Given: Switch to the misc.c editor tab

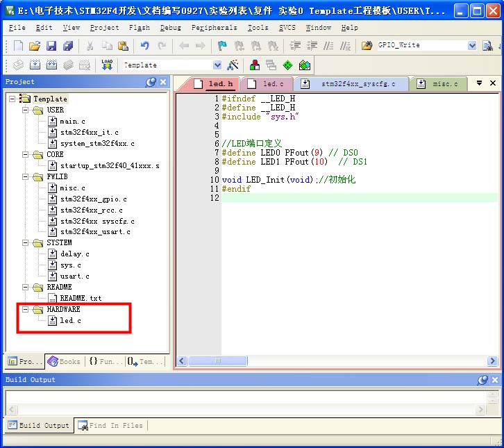Looking at the screenshot, I should click(439, 84).
